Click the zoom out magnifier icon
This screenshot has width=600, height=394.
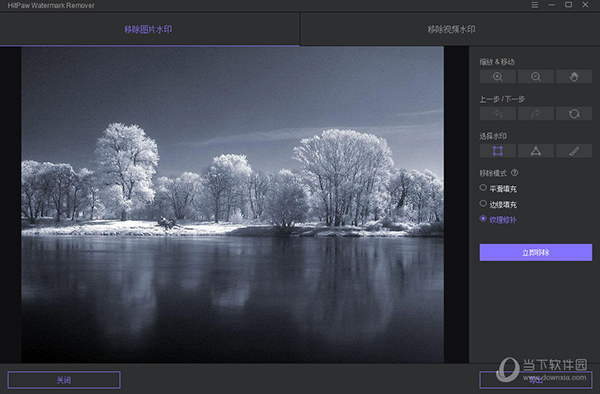(536, 77)
